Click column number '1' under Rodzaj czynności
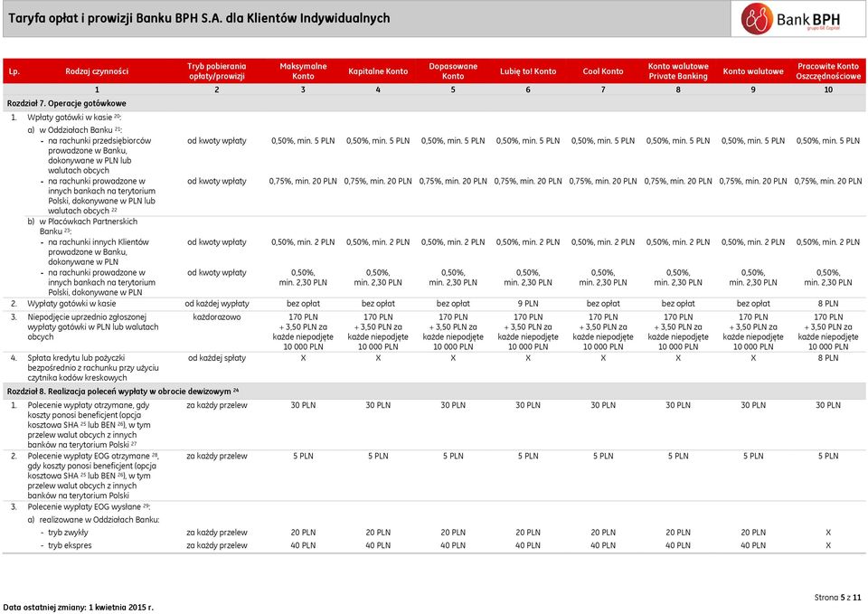Screen dimensions: 868x614 97,90
